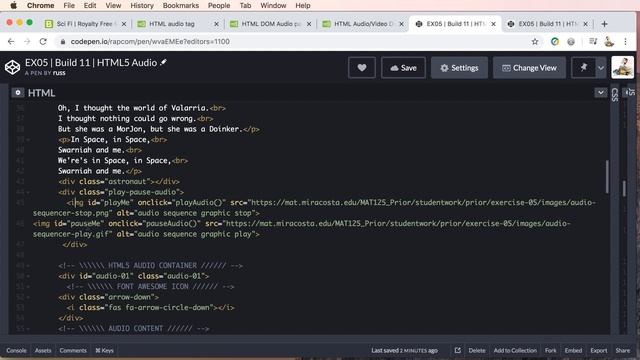
Task: Open People menu
Action: pyautogui.click(x=219, y=5)
